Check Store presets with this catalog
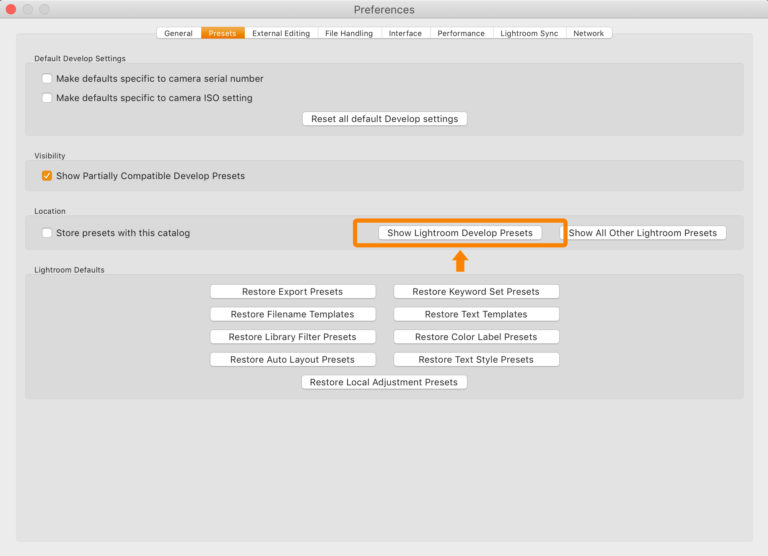 tap(47, 233)
